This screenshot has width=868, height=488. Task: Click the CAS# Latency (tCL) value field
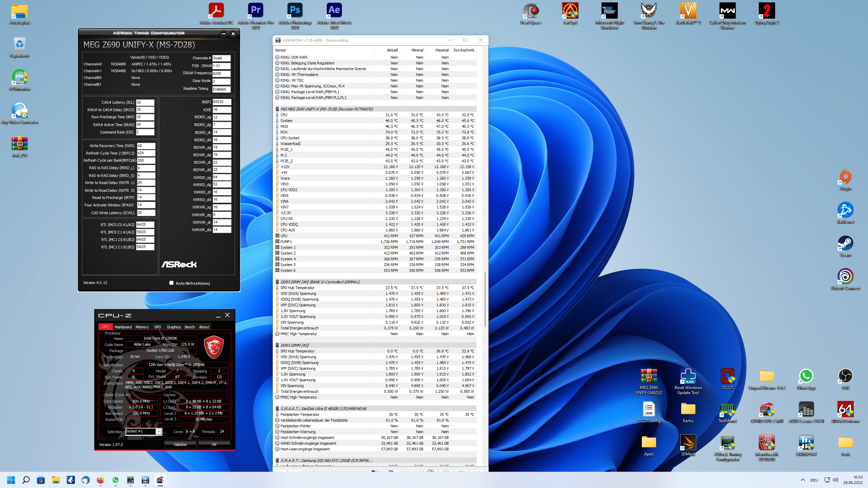pyautogui.click(x=145, y=102)
